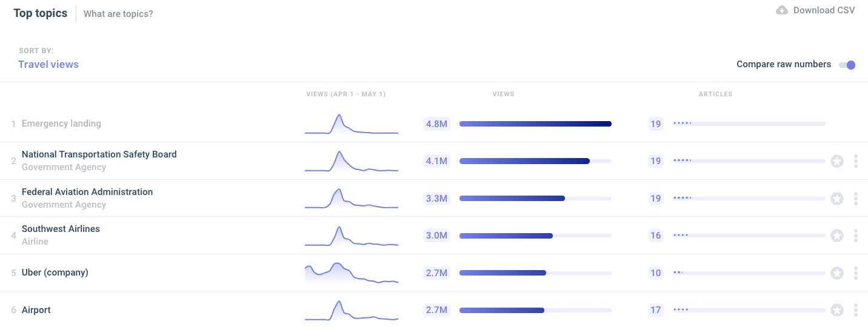Star the National Transportation Safety Board topic
Viewport: 868px width, 327px height.
point(837,161)
